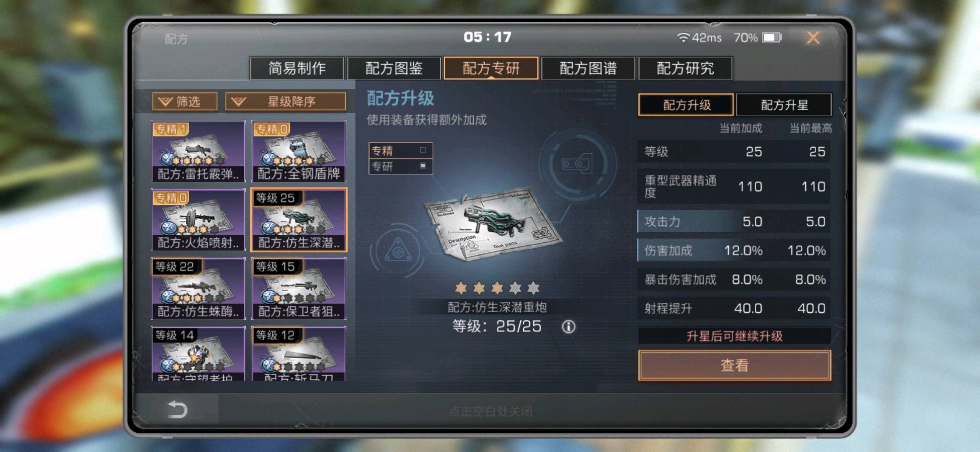Enable the 专精 checkbox

(423, 150)
